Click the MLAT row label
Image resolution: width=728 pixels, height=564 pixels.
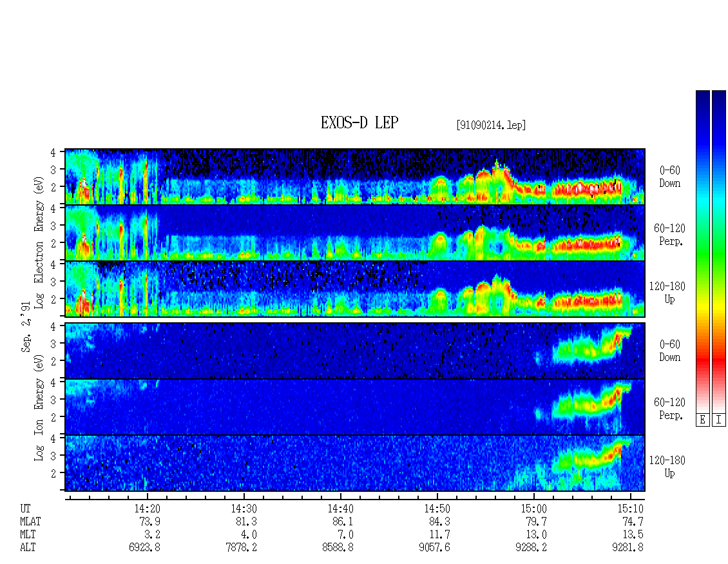pyautogui.click(x=31, y=521)
